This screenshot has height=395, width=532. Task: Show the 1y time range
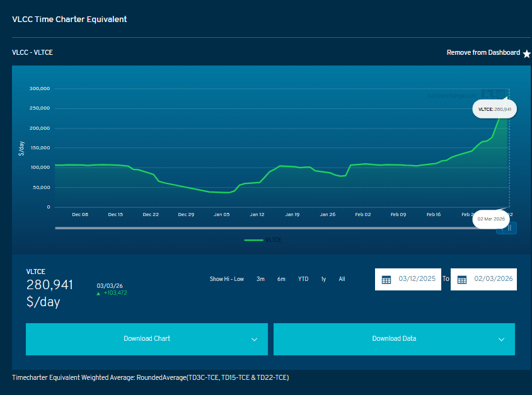tap(323, 279)
